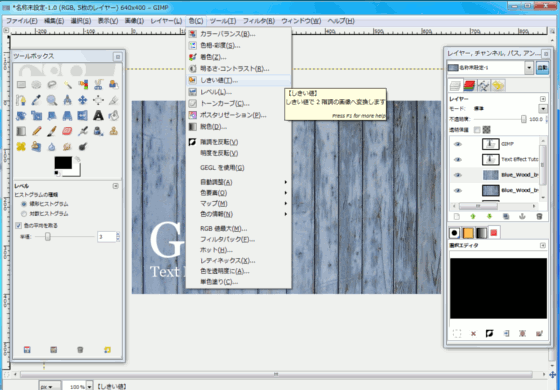Select the Ellipse Select tool
Screen dimensions: 560x390
[36, 85]
